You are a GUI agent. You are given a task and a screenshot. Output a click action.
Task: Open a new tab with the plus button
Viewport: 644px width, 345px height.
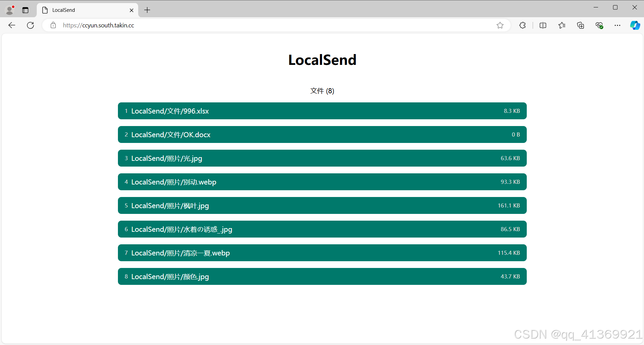click(x=147, y=10)
